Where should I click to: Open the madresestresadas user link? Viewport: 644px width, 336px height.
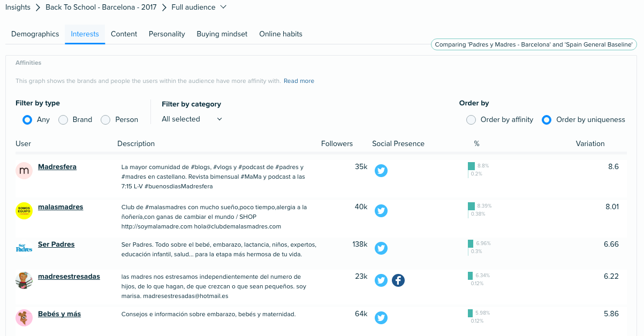69,277
